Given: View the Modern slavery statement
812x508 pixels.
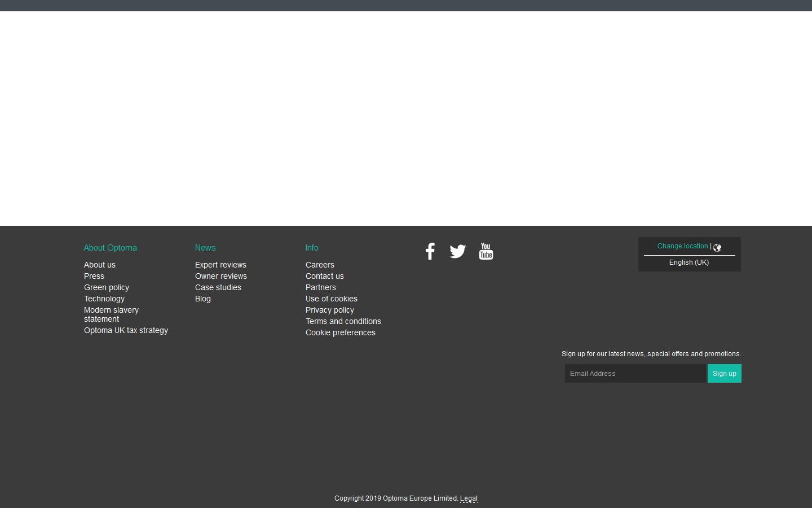Looking at the screenshot, I should 111,314.
